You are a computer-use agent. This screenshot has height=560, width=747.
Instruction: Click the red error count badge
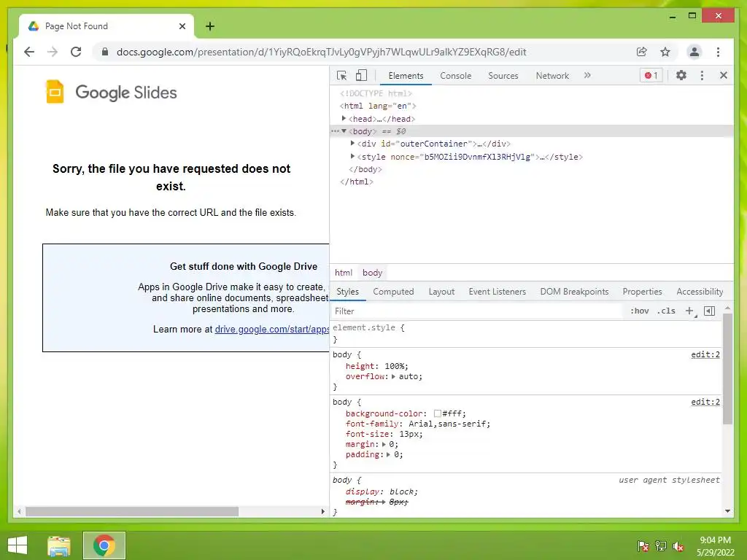click(x=651, y=75)
